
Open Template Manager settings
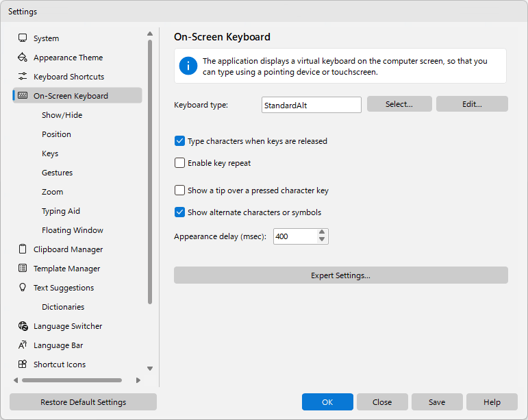tap(66, 269)
